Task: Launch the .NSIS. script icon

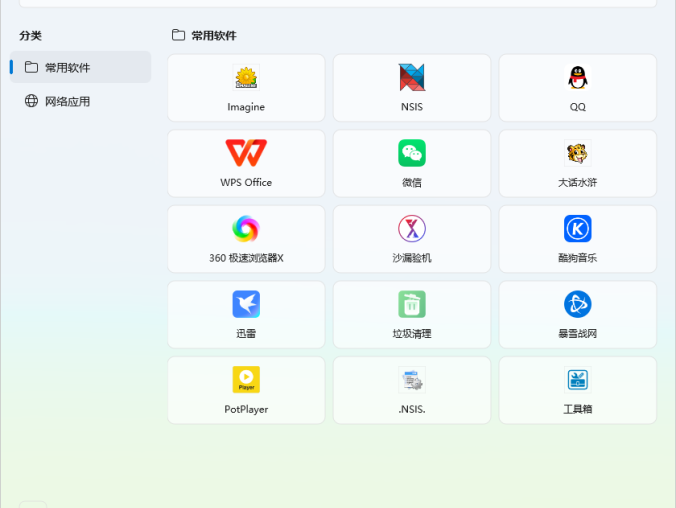Action: (412, 379)
